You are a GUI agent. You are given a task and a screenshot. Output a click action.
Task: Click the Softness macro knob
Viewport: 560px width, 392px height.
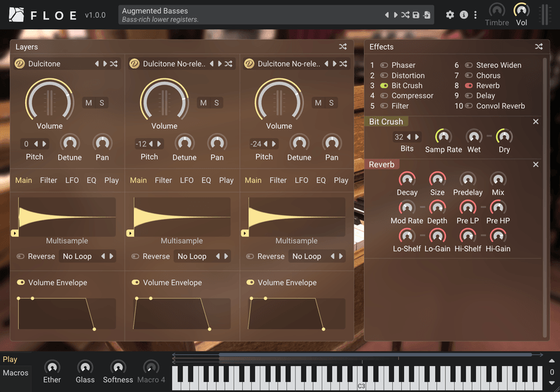click(118, 367)
